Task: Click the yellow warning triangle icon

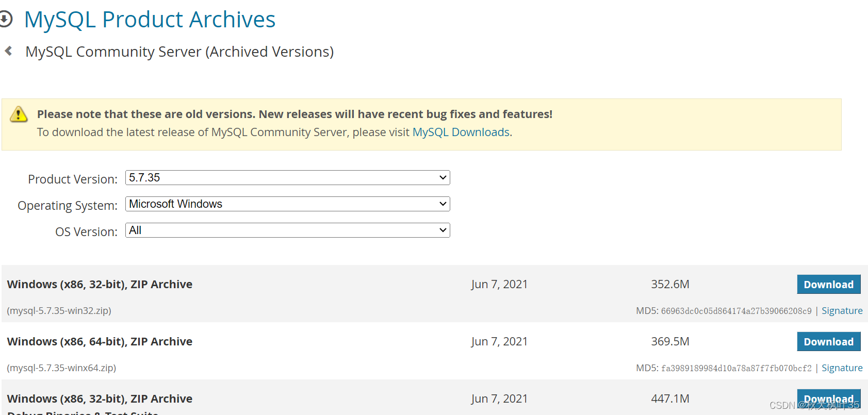Action: point(19,114)
